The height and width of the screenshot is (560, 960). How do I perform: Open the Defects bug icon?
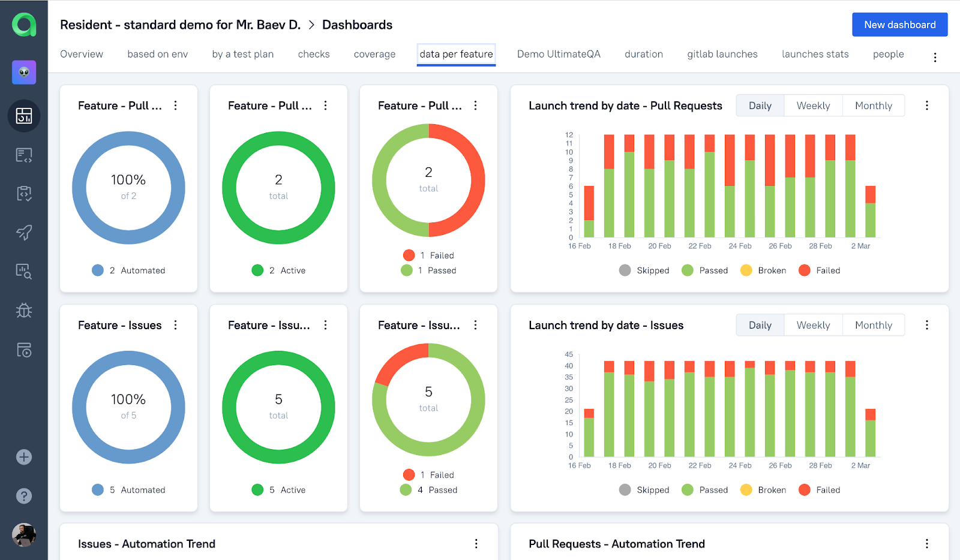pos(24,311)
